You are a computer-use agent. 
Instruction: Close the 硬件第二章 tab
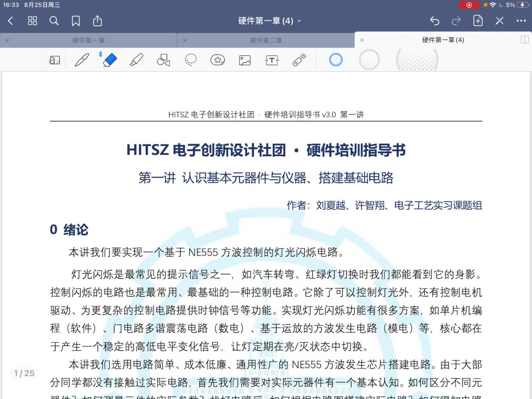pyautogui.click(x=185, y=40)
